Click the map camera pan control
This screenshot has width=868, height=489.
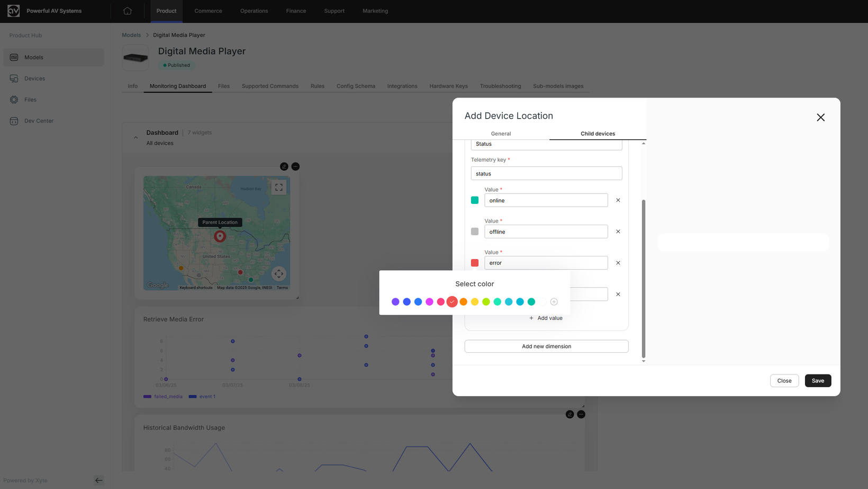coord(279,274)
